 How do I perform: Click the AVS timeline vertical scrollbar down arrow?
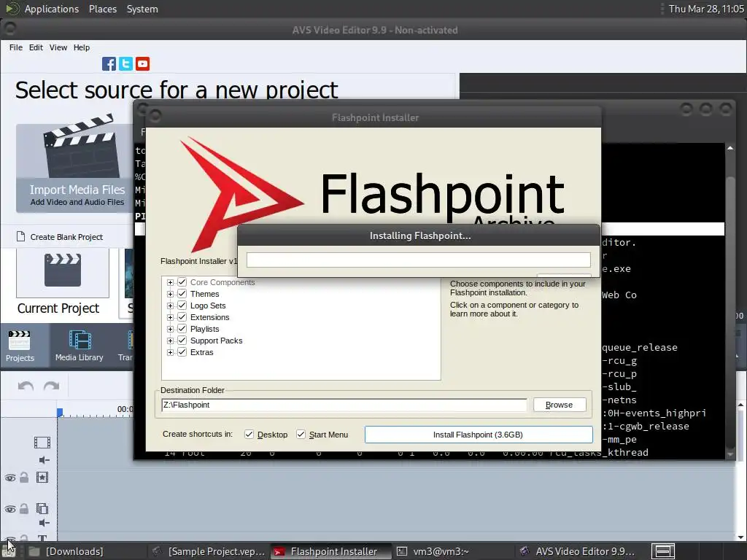point(741,537)
